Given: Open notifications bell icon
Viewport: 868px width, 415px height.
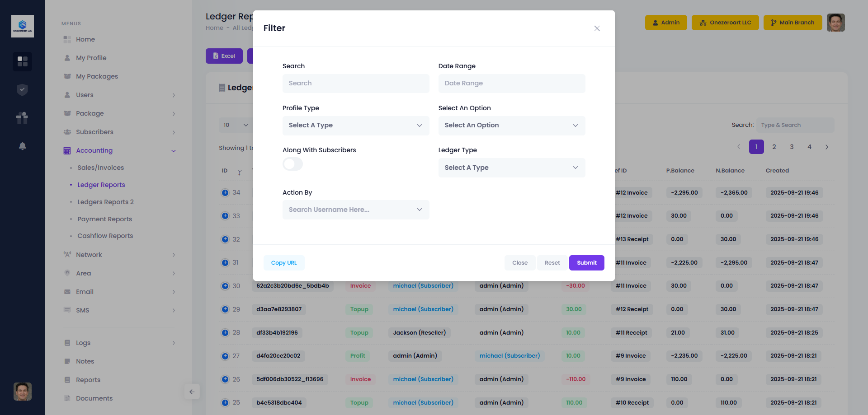Looking at the screenshot, I should pyautogui.click(x=22, y=146).
